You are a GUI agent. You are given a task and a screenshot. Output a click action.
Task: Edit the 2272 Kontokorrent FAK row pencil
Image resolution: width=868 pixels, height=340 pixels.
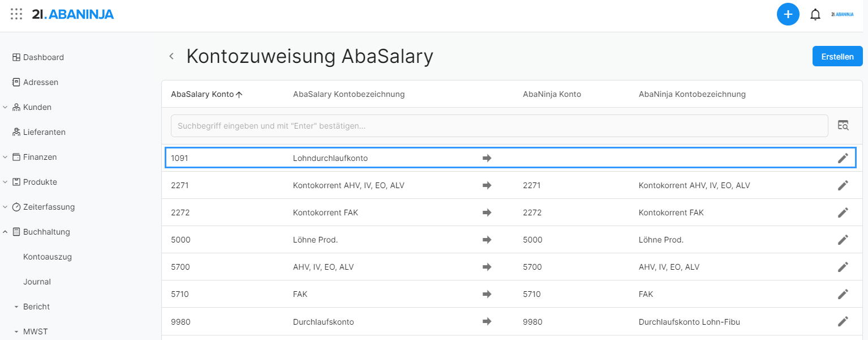pyautogui.click(x=843, y=212)
